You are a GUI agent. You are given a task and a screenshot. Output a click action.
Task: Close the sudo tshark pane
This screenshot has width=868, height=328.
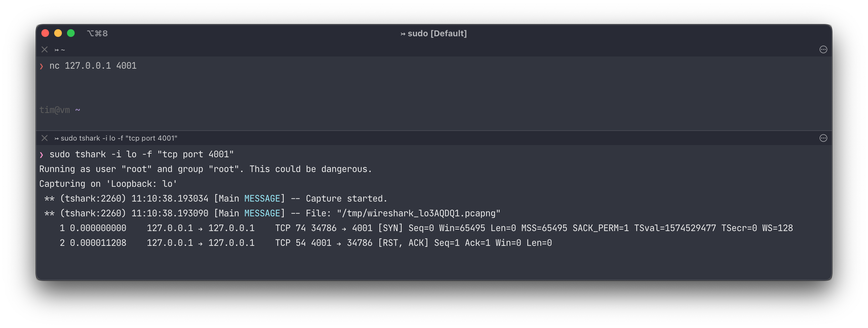pos(45,138)
